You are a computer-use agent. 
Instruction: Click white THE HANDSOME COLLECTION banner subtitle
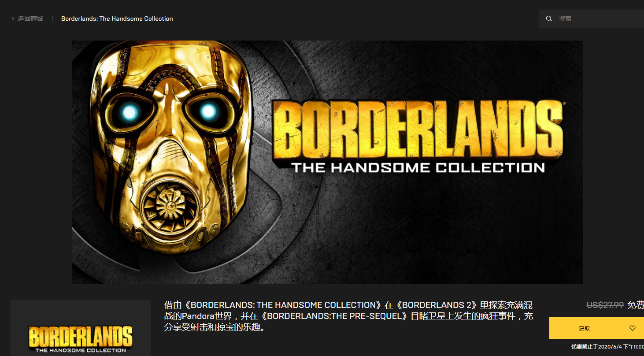418,167
